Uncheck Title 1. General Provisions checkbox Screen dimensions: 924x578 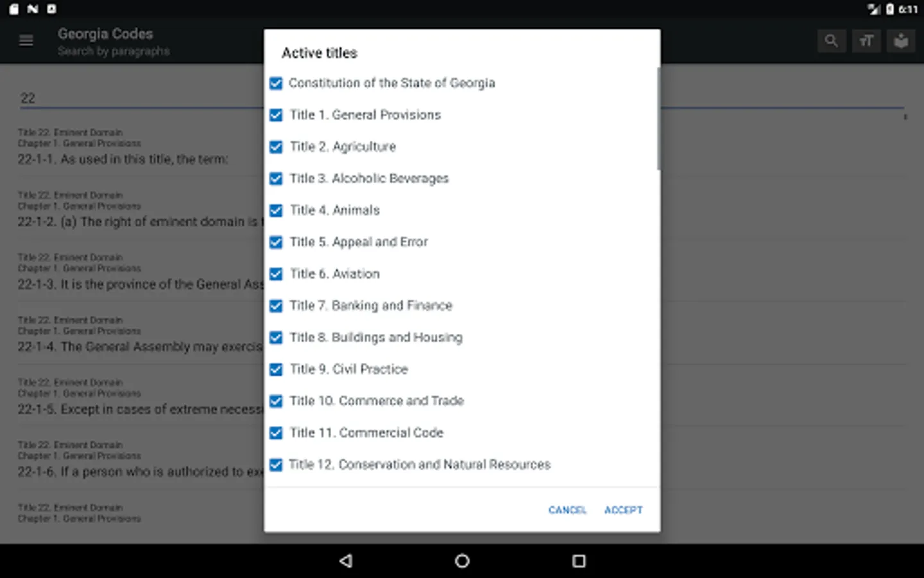click(x=276, y=115)
